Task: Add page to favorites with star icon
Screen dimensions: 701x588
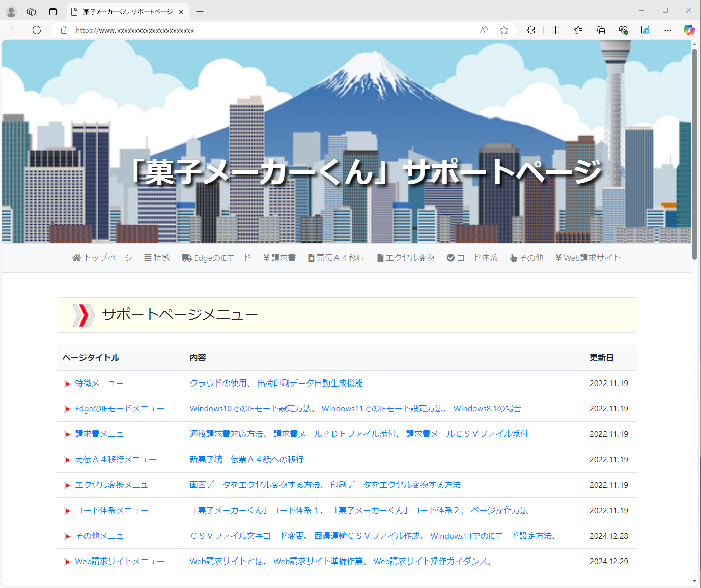Action: 504,30
